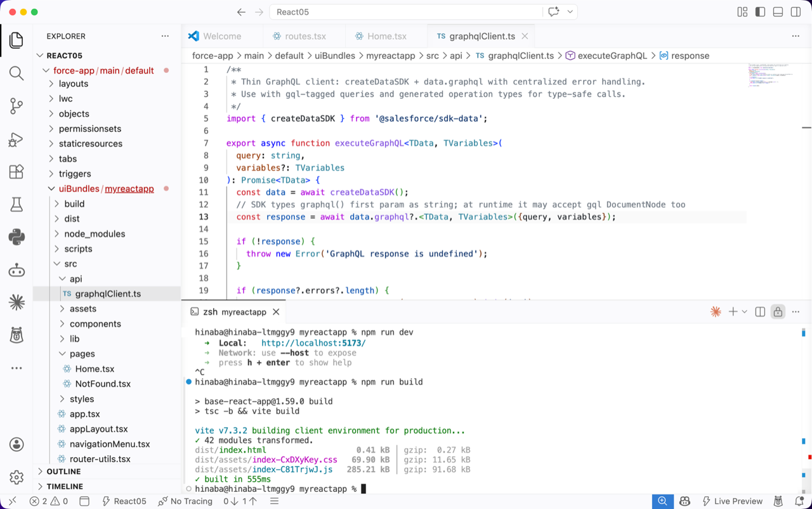Expand the OUTLINE section
Viewport: 812px width, 509px height.
tap(63, 472)
